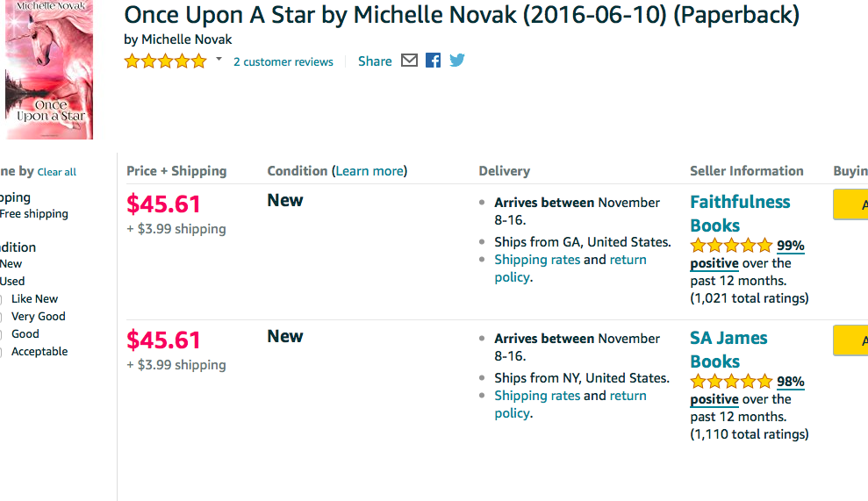Check the Acceptable condition filter
Screen dimensions: 868x501
1,352
